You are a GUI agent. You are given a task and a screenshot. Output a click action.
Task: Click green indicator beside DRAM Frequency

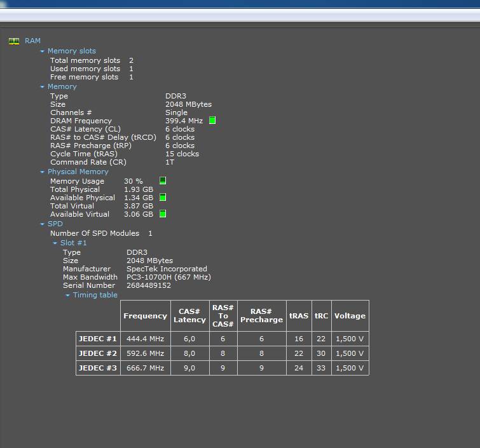point(212,121)
